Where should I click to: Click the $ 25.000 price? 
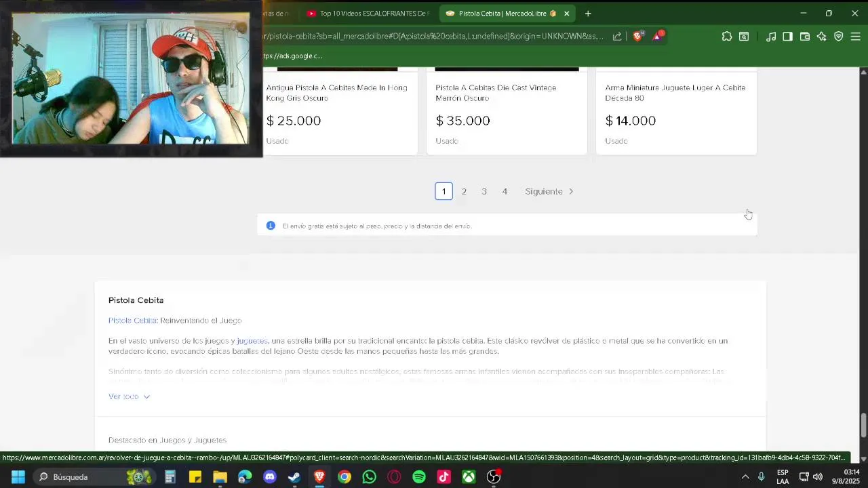coord(294,121)
